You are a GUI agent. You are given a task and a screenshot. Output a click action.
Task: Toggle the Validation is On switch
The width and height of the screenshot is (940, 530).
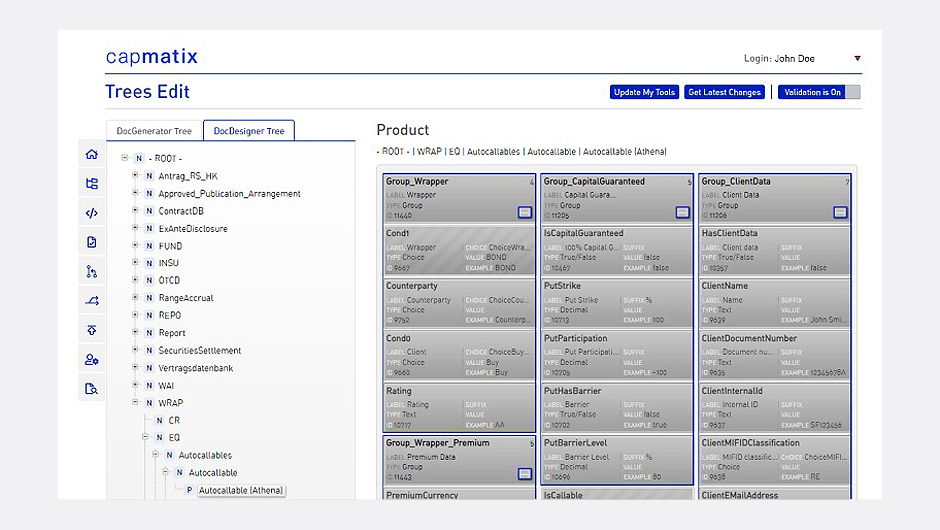(x=819, y=92)
